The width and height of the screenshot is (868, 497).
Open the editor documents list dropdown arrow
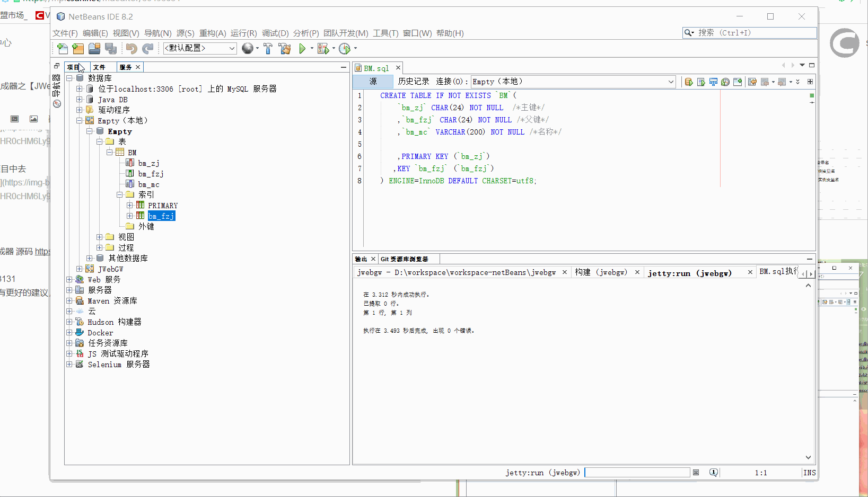tap(802, 65)
